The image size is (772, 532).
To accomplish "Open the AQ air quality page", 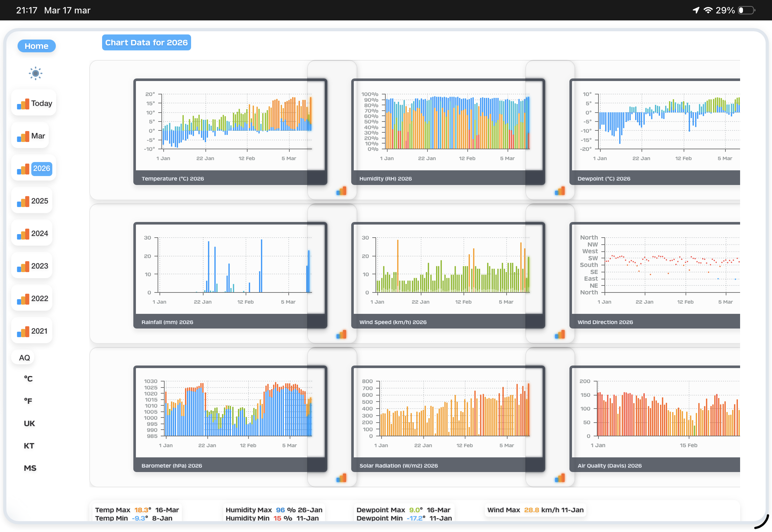I will (x=24, y=358).
